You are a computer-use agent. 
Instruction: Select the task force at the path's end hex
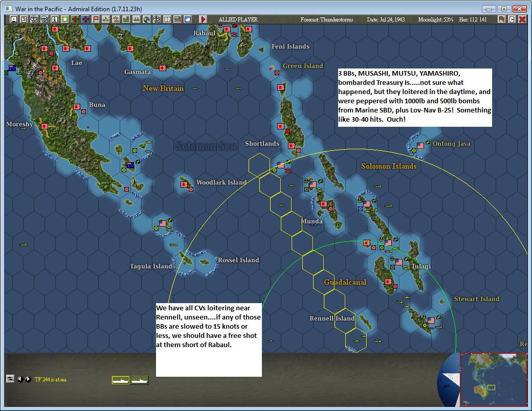click(x=356, y=340)
